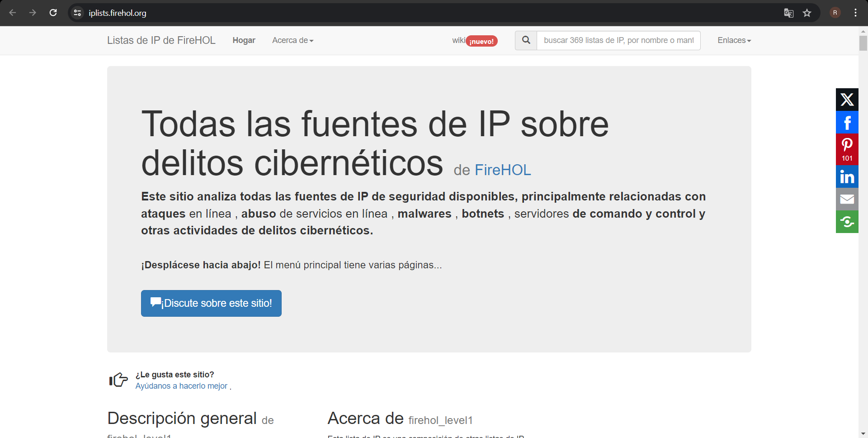The width and height of the screenshot is (868, 438).
Task: Open the search with the magnifier icon
Action: 526,40
